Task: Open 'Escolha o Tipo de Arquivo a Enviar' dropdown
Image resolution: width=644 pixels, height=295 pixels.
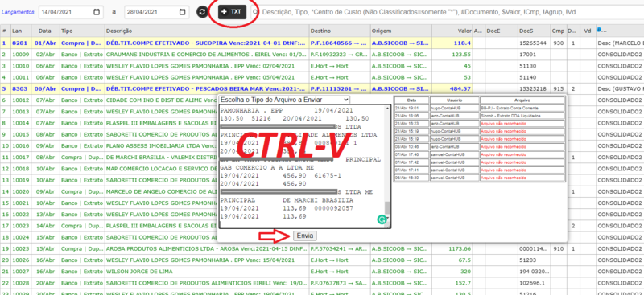Action: click(x=284, y=100)
